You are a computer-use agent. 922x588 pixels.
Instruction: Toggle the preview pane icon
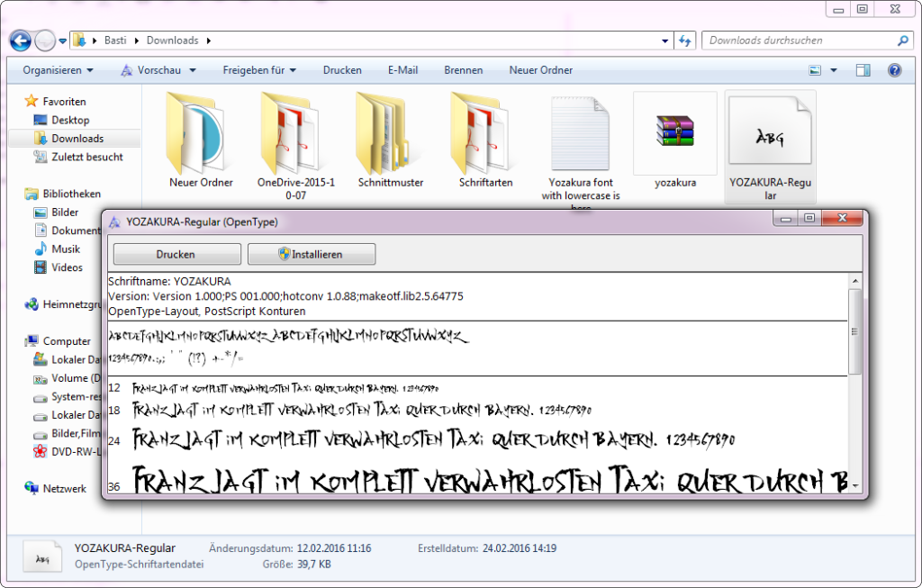coord(863,70)
